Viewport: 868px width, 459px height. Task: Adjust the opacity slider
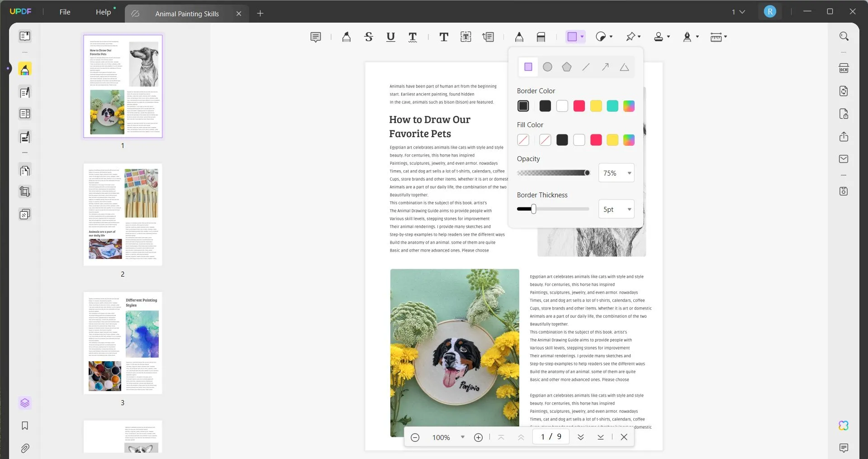click(553, 173)
